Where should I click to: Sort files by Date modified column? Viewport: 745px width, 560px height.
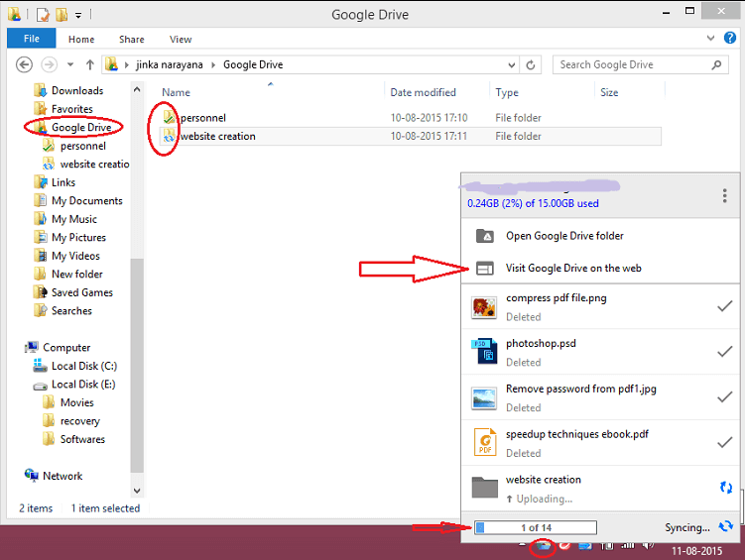[x=423, y=92]
